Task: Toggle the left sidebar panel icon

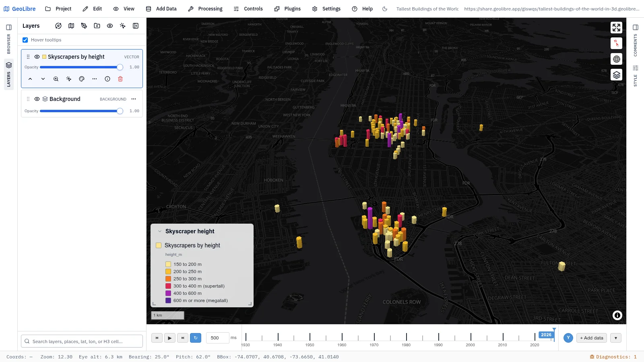Action: click(x=9, y=27)
